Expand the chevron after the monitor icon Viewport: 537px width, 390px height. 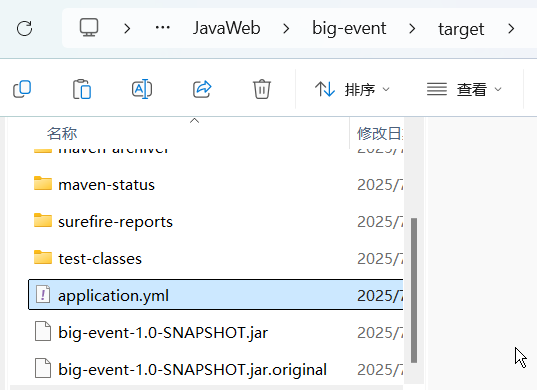[x=127, y=28]
